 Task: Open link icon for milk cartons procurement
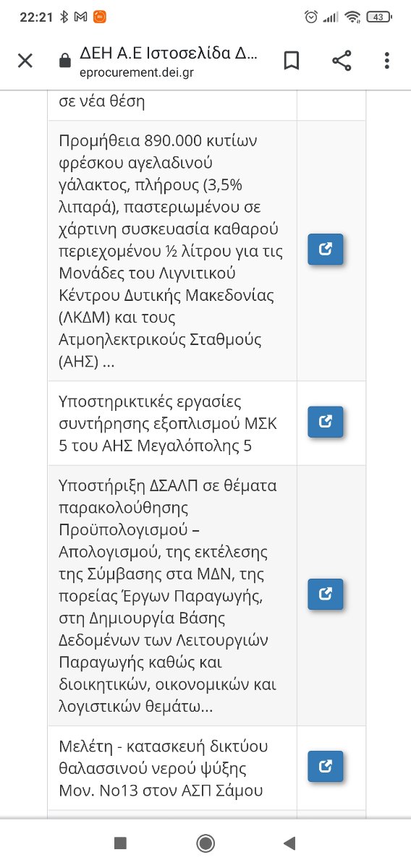[326, 250]
